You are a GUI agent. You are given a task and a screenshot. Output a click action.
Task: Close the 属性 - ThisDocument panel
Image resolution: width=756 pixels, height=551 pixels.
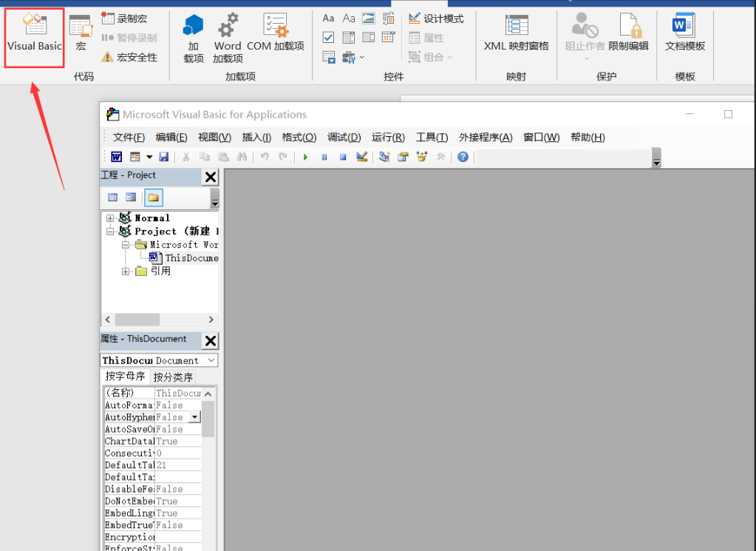tap(211, 341)
